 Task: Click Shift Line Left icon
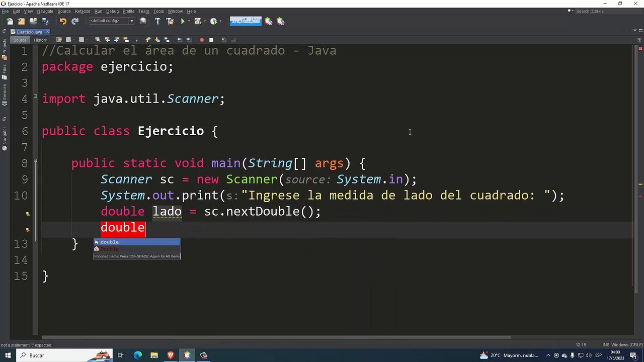tap(180, 40)
